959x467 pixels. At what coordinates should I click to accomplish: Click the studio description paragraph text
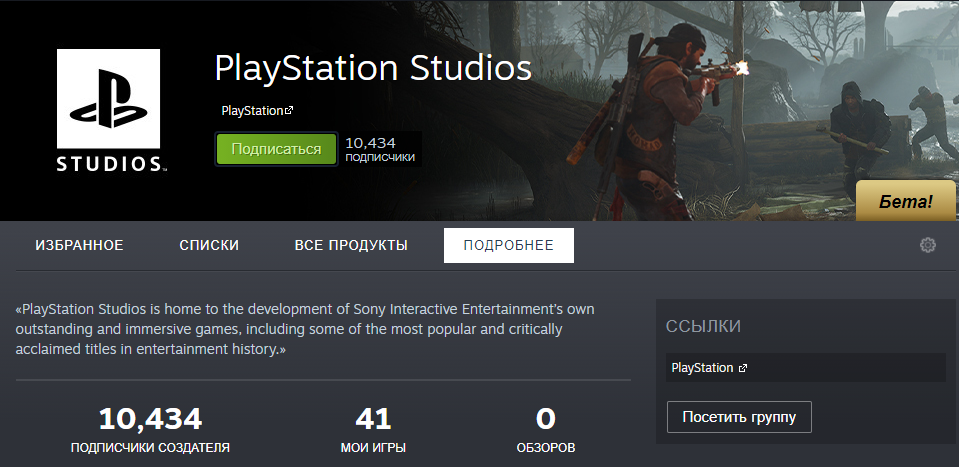(305, 329)
